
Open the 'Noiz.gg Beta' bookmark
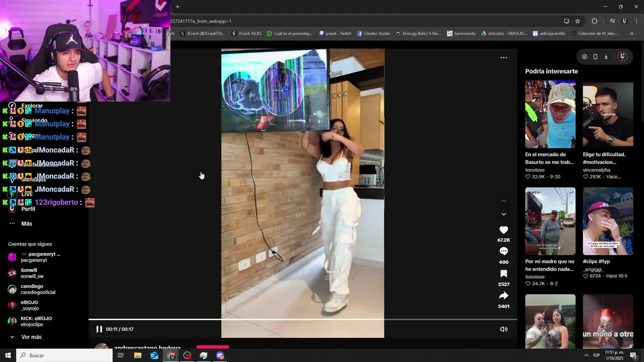pos(418,34)
